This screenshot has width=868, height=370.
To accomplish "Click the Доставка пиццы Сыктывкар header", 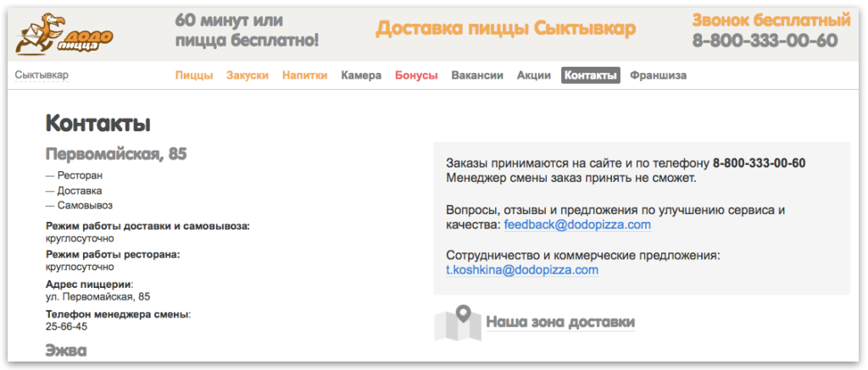I will tap(506, 29).
